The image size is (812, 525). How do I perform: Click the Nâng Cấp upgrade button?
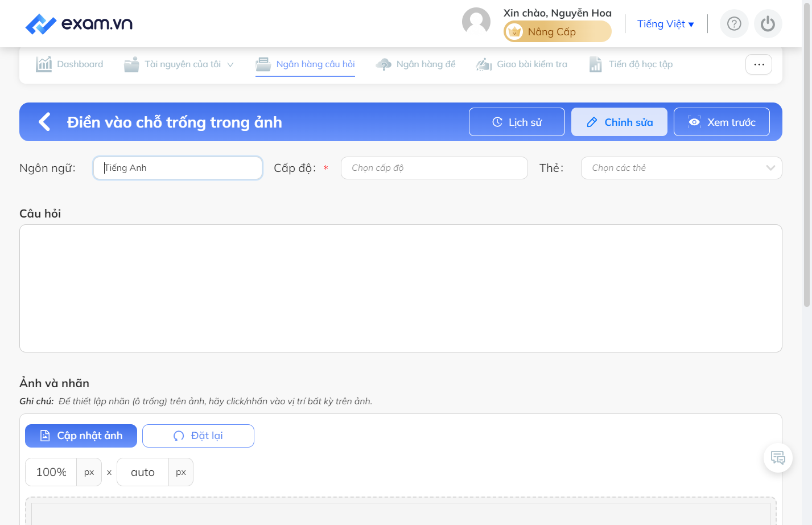(x=558, y=31)
